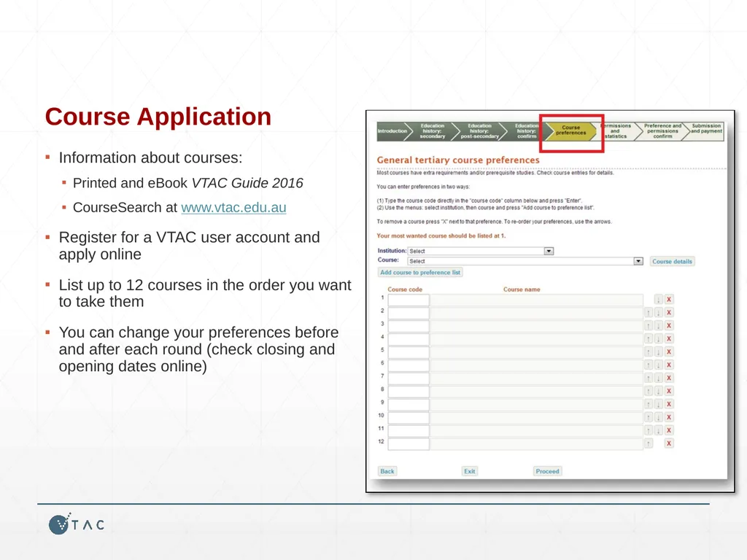
Task: Open the Course select dropdown
Action: click(x=525, y=261)
